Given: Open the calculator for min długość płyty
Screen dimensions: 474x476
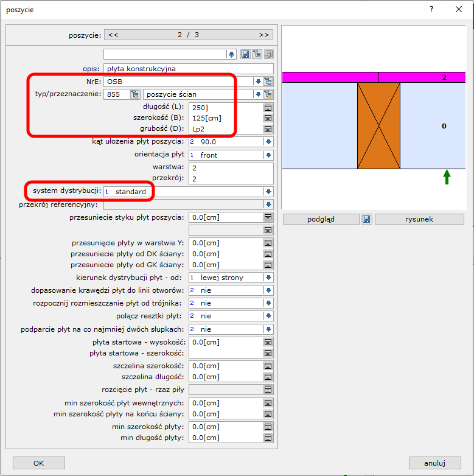Looking at the screenshot, I should pos(268,437).
